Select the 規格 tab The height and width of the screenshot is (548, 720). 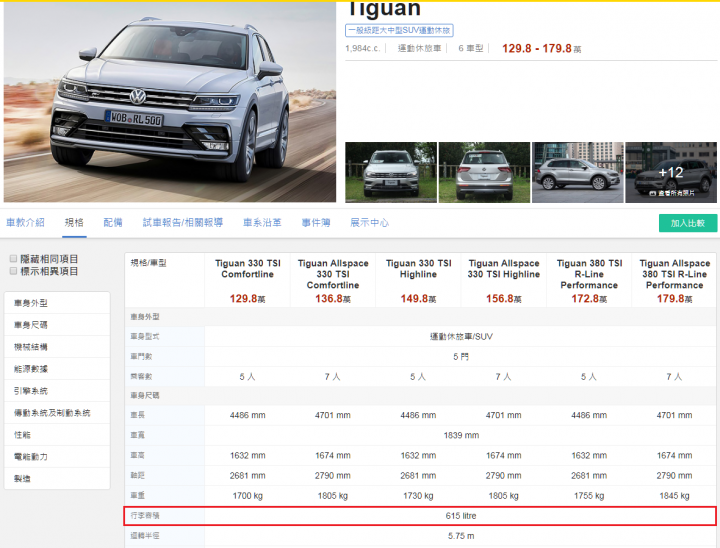(74, 223)
